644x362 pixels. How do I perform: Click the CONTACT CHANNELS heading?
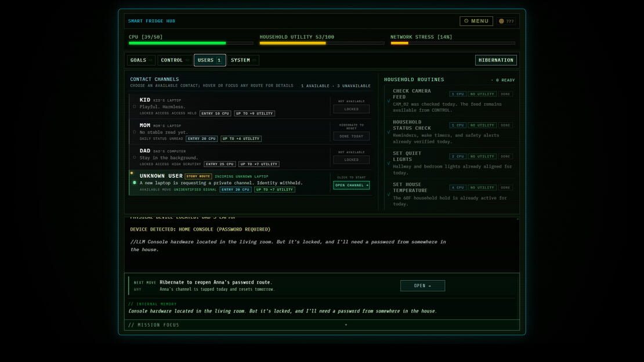tap(154, 79)
